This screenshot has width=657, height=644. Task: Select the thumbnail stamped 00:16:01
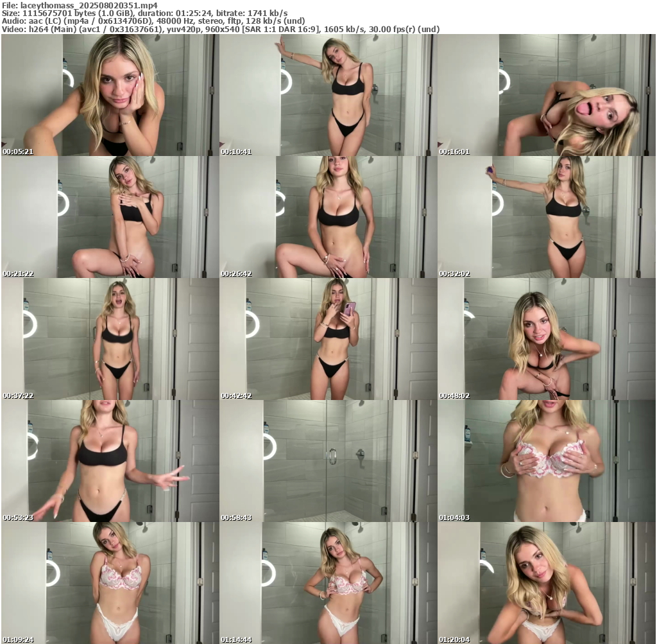coord(547,95)
